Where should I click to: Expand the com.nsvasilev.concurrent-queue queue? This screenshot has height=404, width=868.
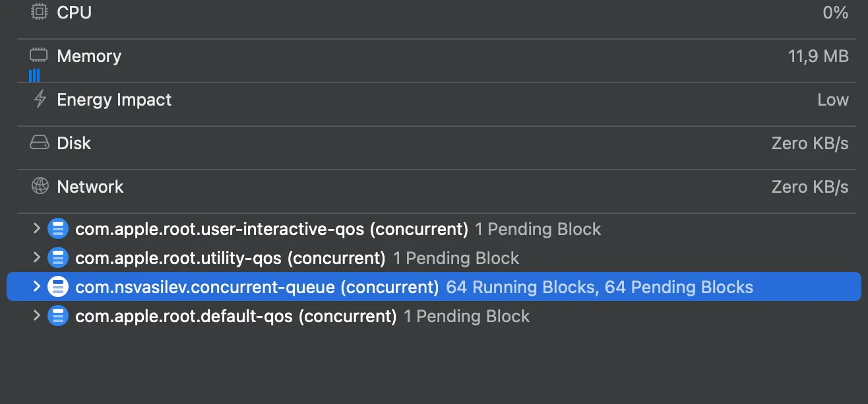[x=37, y=286]
